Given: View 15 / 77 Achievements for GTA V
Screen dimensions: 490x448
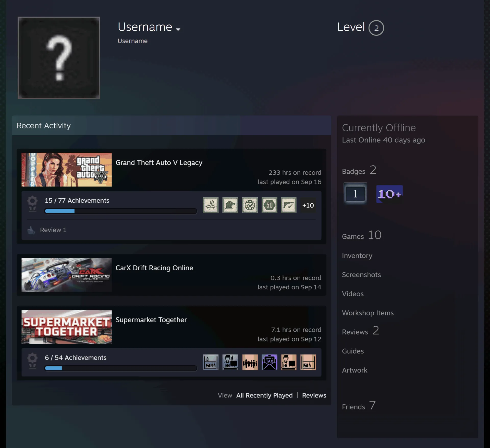Looking at the screenshot, I should 77,200.
